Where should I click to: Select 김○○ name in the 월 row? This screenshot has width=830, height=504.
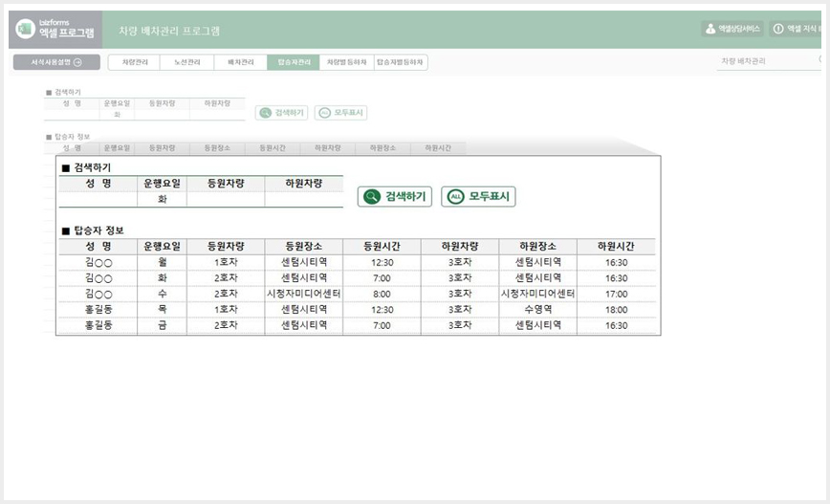coord(98,263)
